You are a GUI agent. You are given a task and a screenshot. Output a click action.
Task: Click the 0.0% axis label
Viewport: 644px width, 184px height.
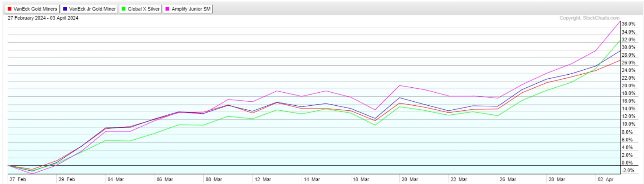(x=627, y=163)
